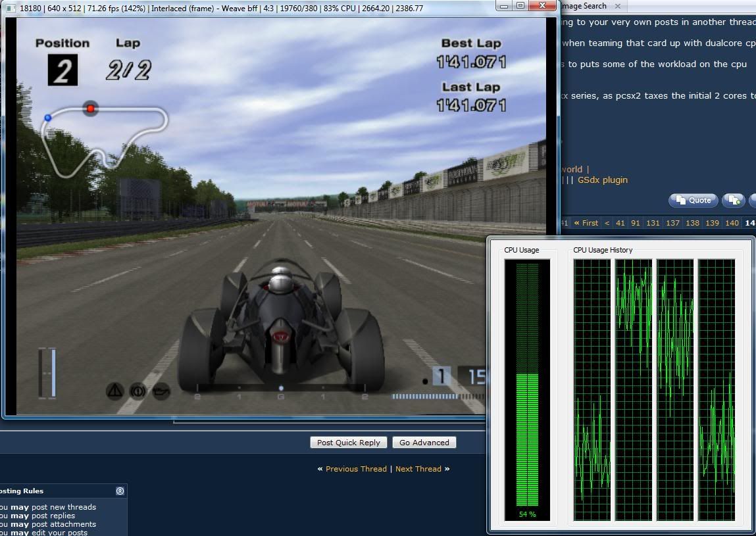Click the engine warning icon on game HUD
Image resolution: width=756 pixels, height=536 pixels.
coord(161,391)
